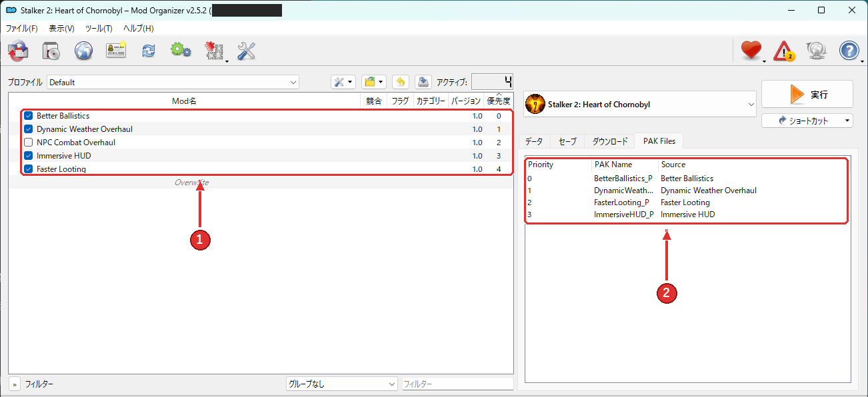
Task: Open the 表示(V) menu
Action: pyautogui.click(x=61, y=29)
